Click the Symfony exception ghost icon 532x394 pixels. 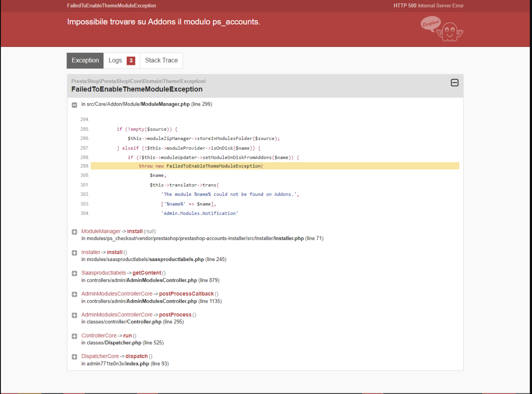click(x=442, y=29)
